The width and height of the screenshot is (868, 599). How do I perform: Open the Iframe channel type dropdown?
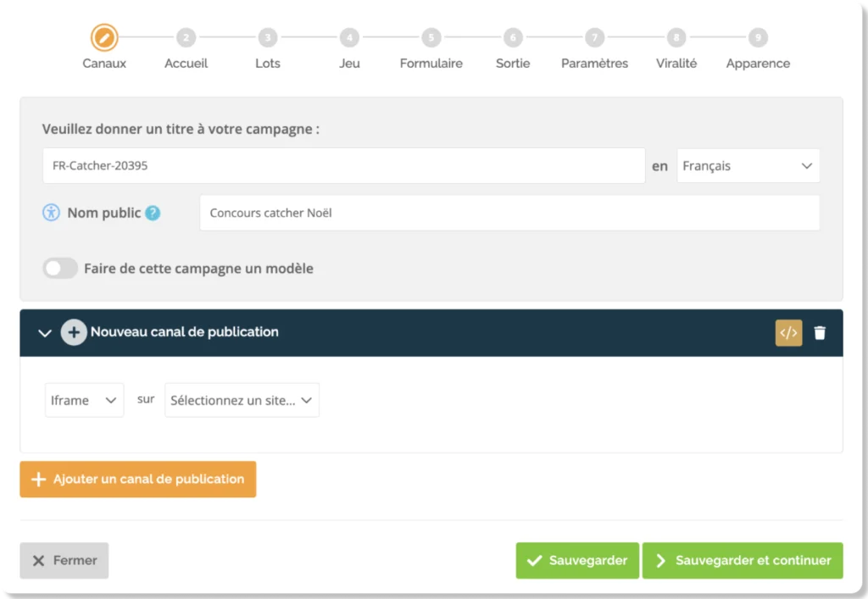(x=84, y=401)
